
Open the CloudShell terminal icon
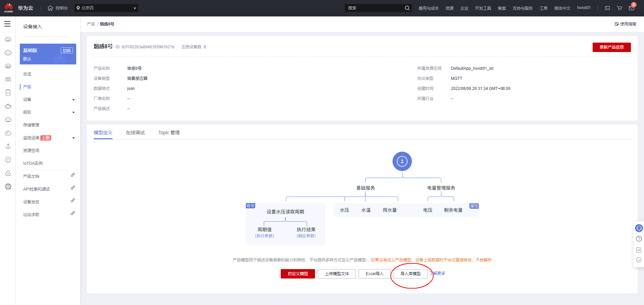[x=607, y=8]
